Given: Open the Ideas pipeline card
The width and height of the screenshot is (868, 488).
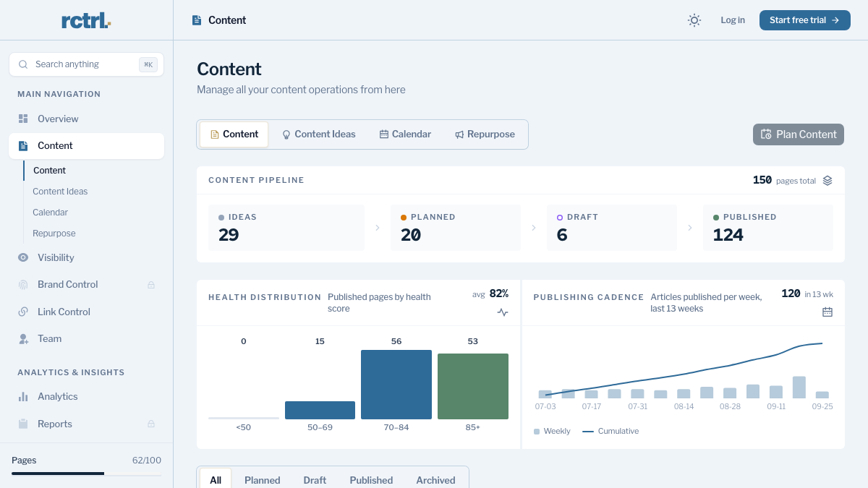Looking at the screenshot, I should [286, 228].
